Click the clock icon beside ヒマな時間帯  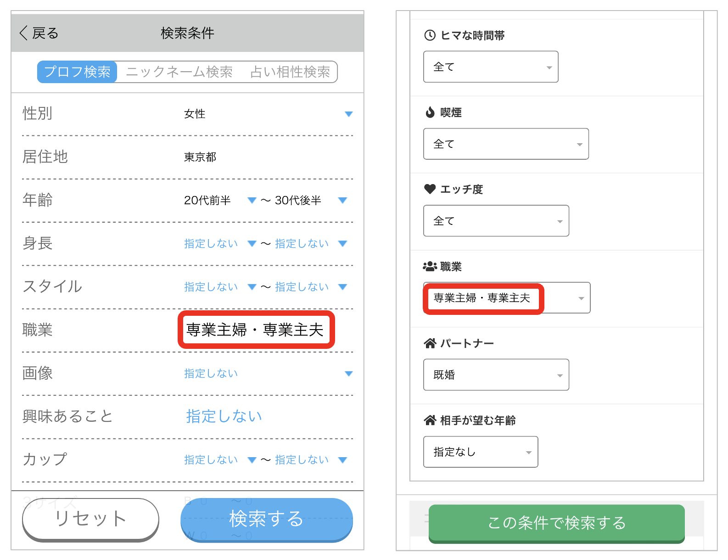pos(430,35)
